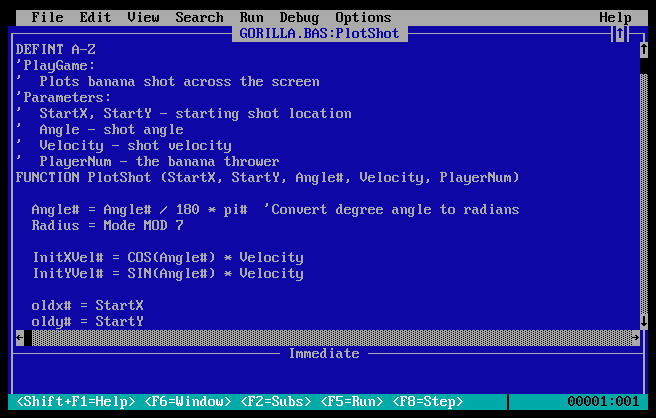656x418 pixels.
Task: Click the horizontal scrollbar left arrow
Action: tap(20, 337)
